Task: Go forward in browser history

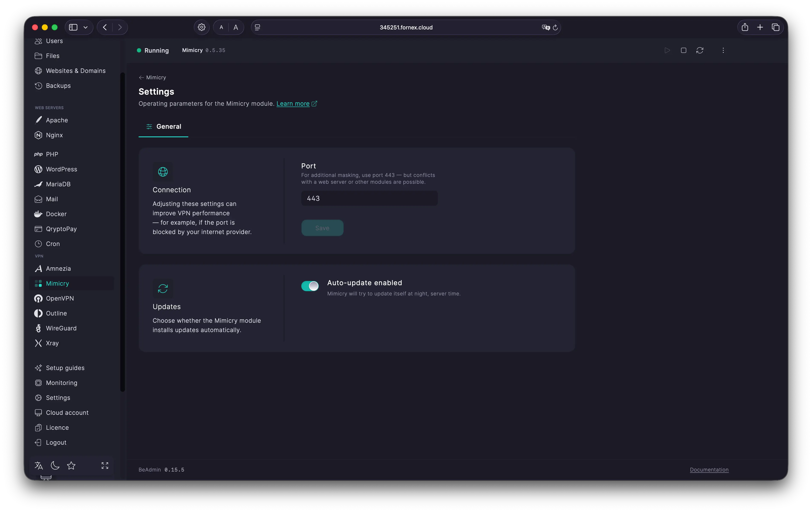Action: (x=120, y=27)
